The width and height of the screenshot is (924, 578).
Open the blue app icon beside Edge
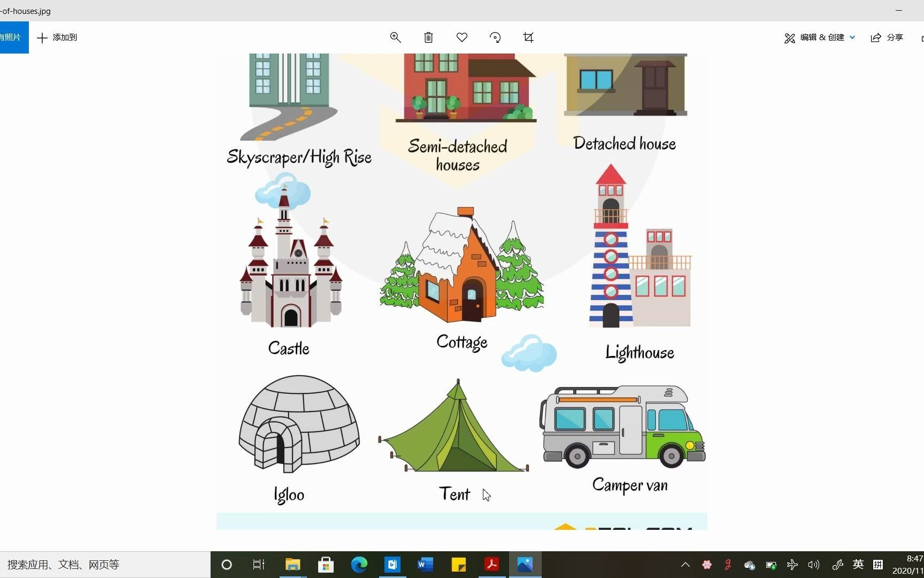(392, 565)
